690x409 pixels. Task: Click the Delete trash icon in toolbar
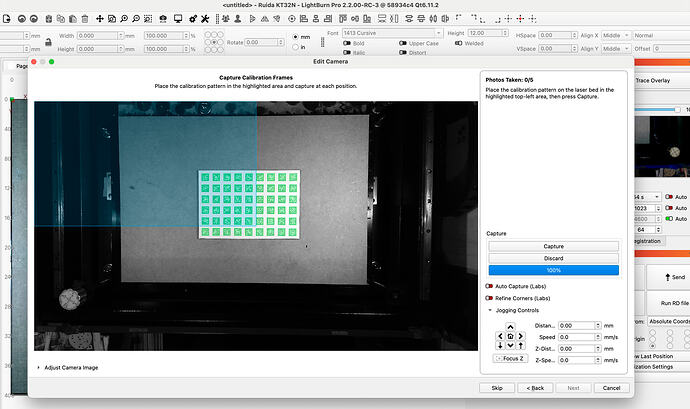pyautogui.click(x=85, y=19)
